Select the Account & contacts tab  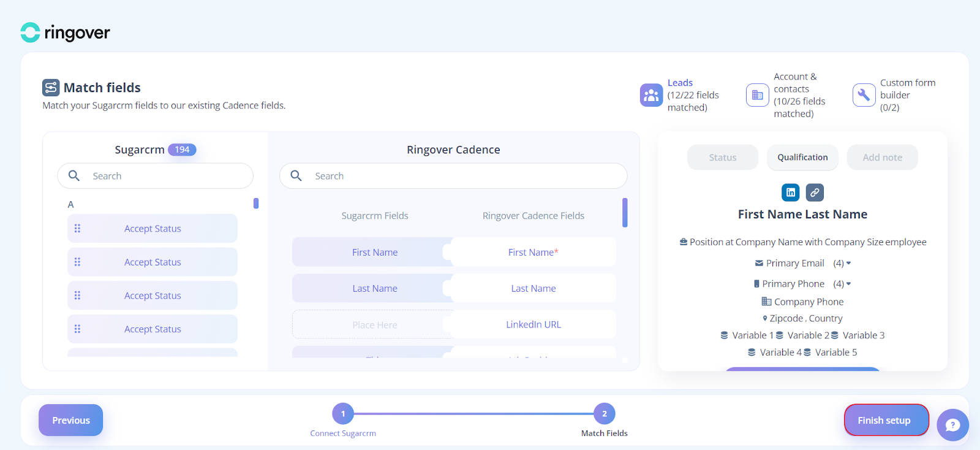point(786,95)
